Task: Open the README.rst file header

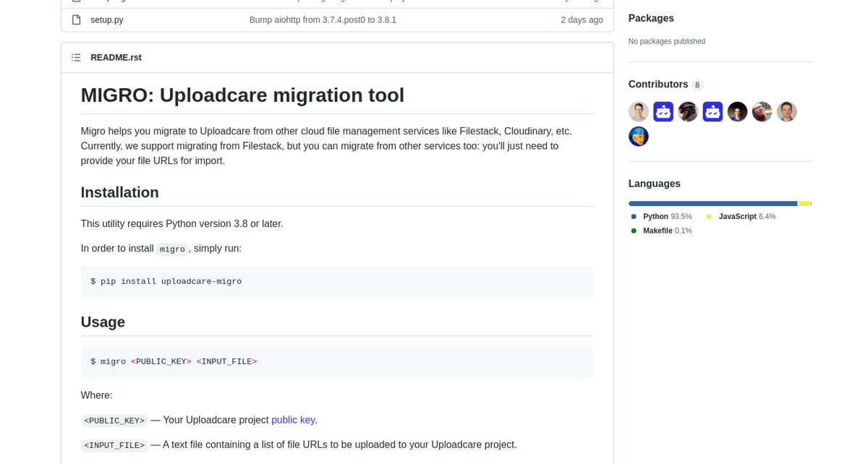Action: (116, 57)
